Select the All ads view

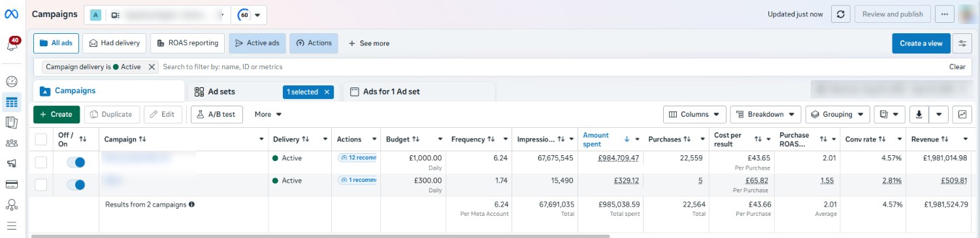(x=56, y=43)
